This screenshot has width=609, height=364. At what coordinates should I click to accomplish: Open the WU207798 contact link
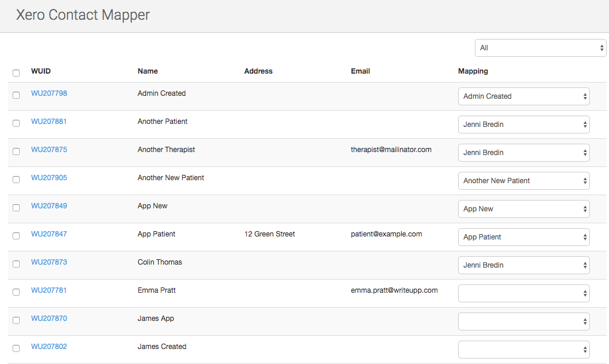pos(49,93)
